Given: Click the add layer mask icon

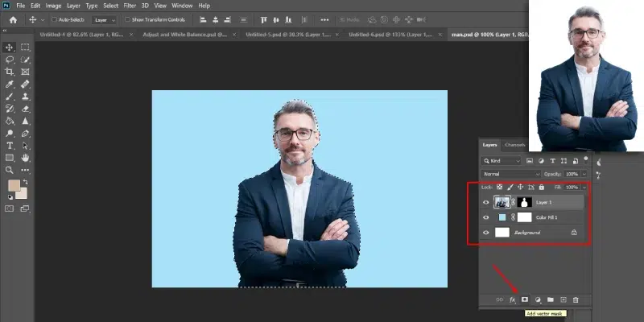Looking at the screenshot, I should pyautogui.click(x=525, y=299).
